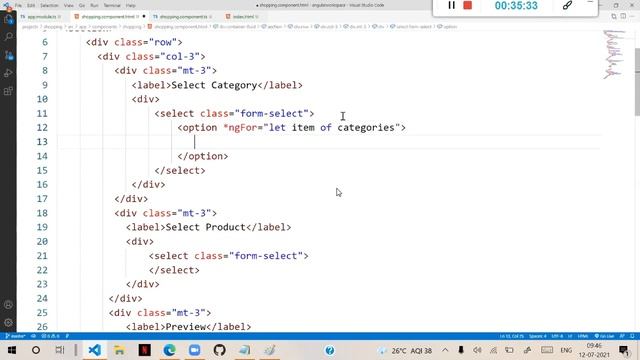Click the UTF-8 encoding indicator
Screen dimensions: 640x360
(x=557, y=336)
